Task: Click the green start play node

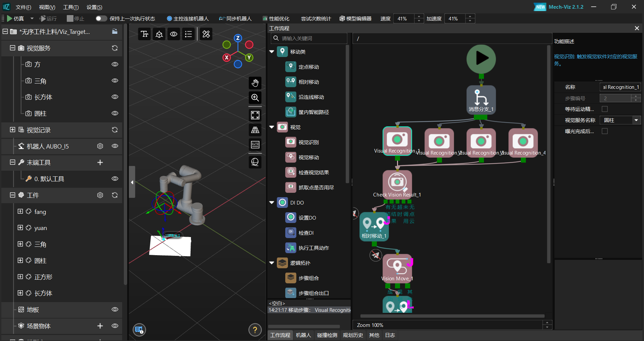Action: click(x=481, y=59)
